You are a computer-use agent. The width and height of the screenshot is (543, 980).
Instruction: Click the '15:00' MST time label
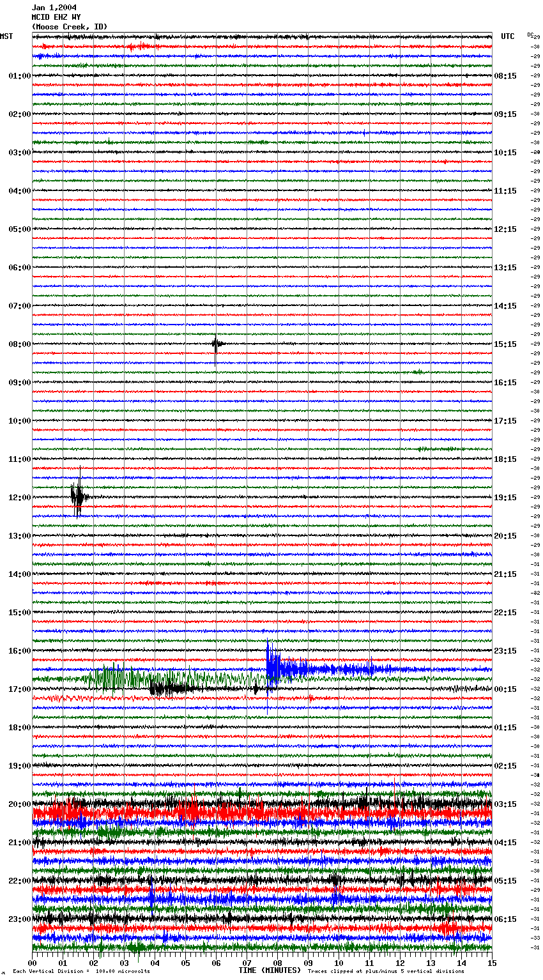coord(20,613)
